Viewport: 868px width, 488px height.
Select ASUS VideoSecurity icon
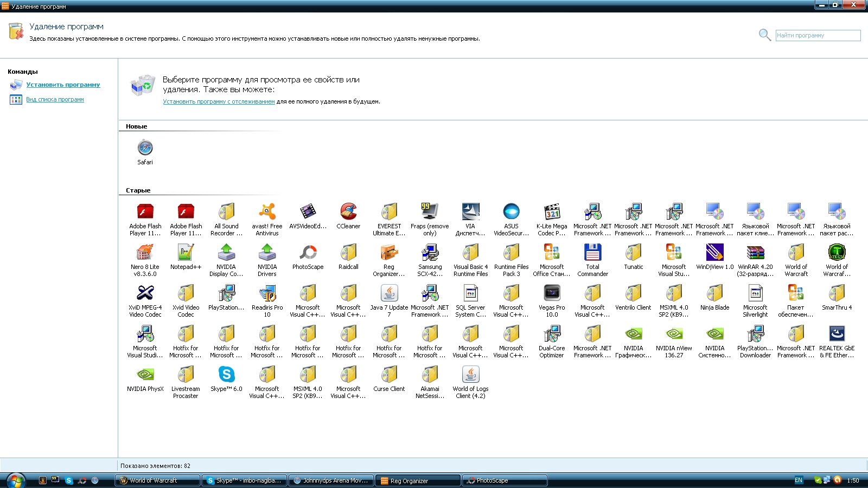511,211
